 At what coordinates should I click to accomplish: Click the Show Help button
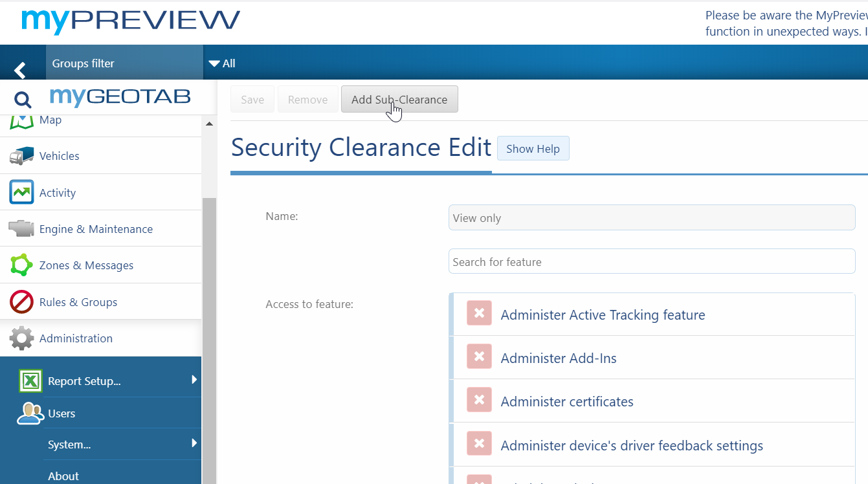(533, 148)
